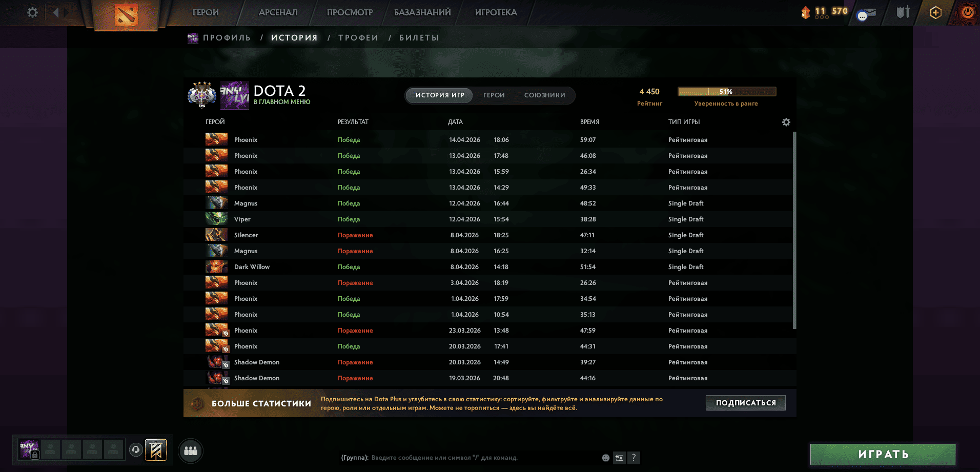980x472 pixels.
Task: Switch to ИСТОРИЯ tab
Action: (x=294, y=38)
